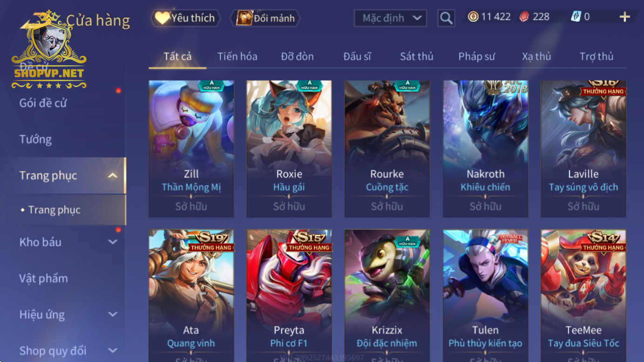Click the search magnifier icon
The height and width of the screenshot is (362, 644).
click(x=446, y=18)
